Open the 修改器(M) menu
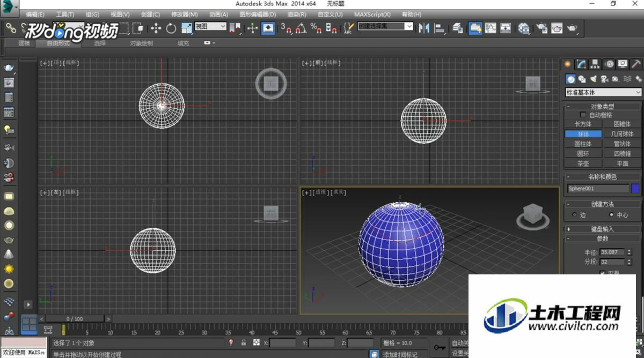Screen dimensions: 644x358 [x=185, y=14]
